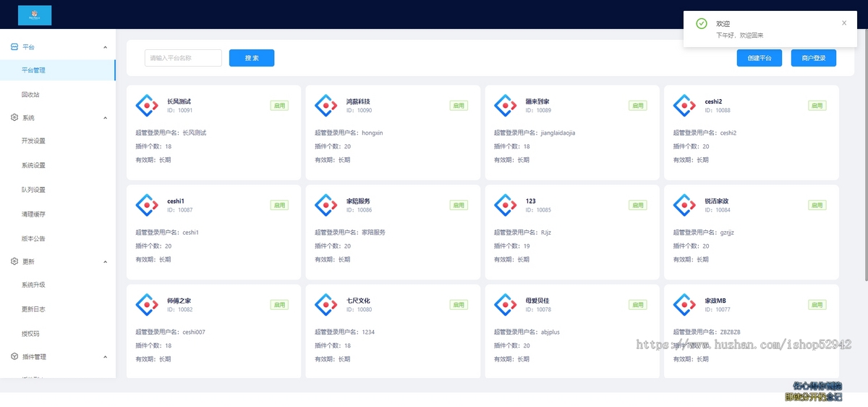
Task: Click the 鸿薪科技 platform logo icon
Action: pyautogui.click(x=326, y=106)
